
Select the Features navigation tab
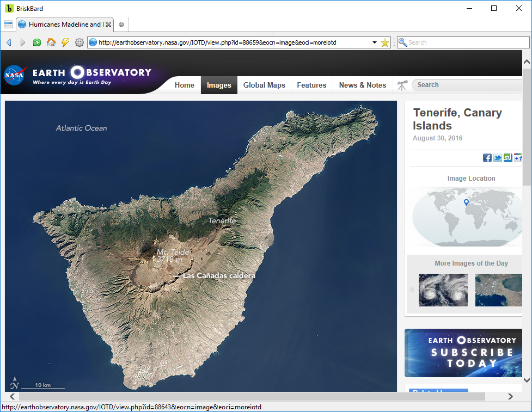click(x=311, y=85)
